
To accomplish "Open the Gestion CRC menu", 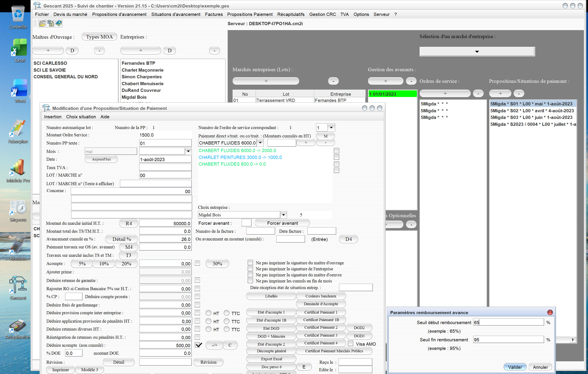I will click(322, 14).
